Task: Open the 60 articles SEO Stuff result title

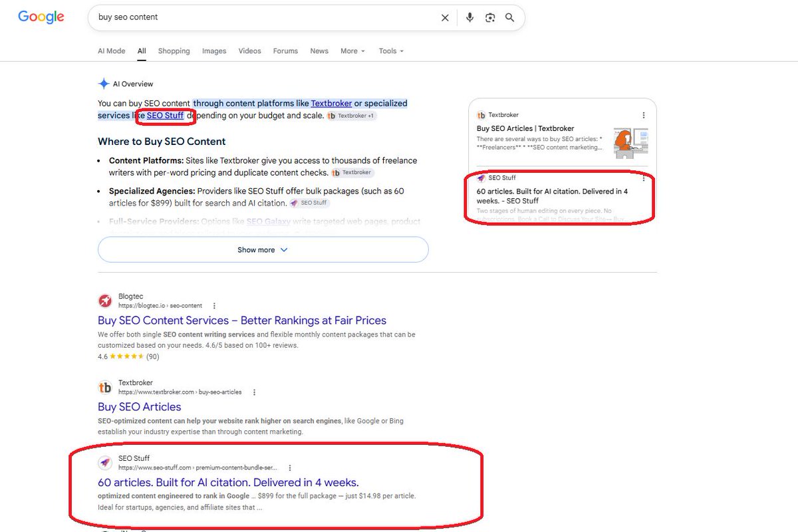Action: coord(228,483)
